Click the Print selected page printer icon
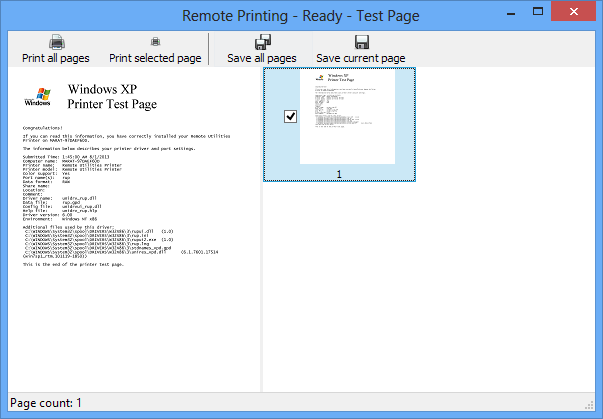 (x=155, y=42)
